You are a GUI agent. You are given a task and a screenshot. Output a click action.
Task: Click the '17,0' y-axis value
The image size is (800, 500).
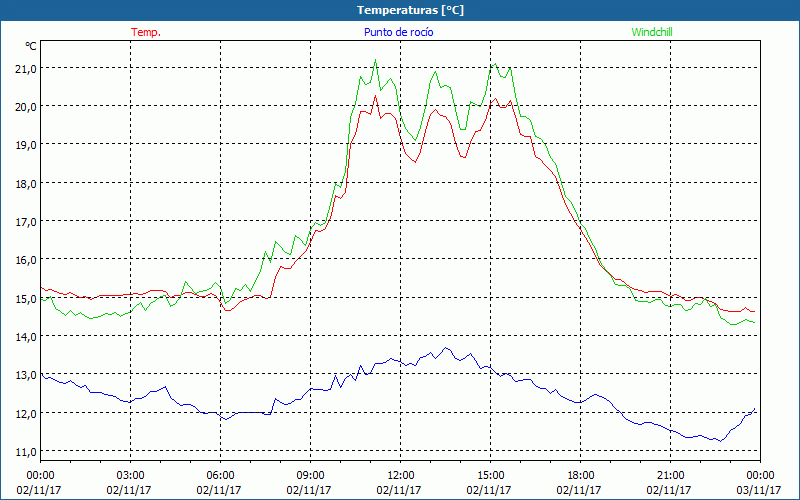point(25,222)
